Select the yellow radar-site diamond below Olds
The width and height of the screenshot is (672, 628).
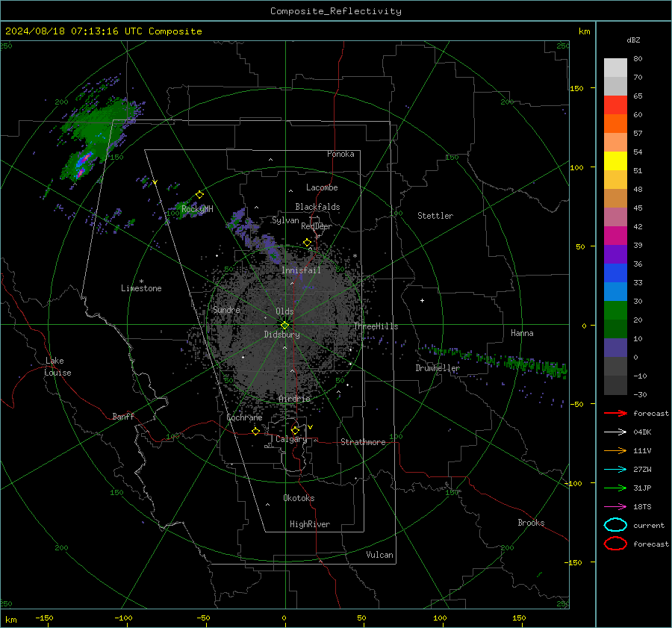pyautogui.click(x=284, y=326)
